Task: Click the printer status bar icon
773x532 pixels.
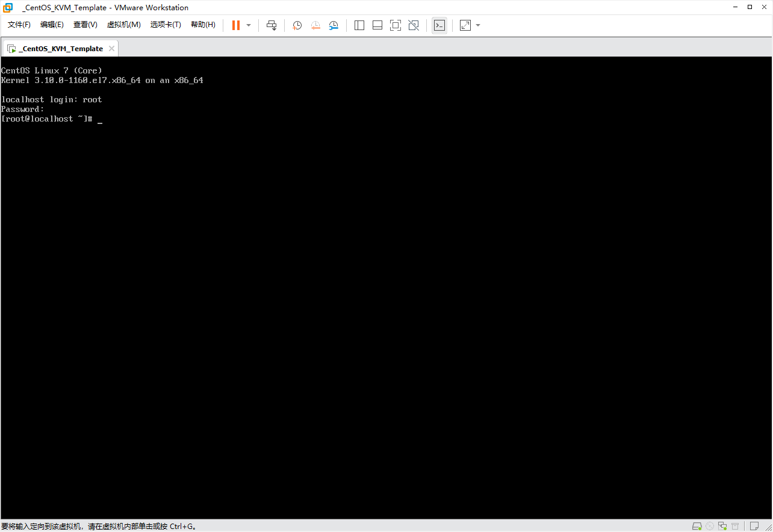Action: [735, 526]
